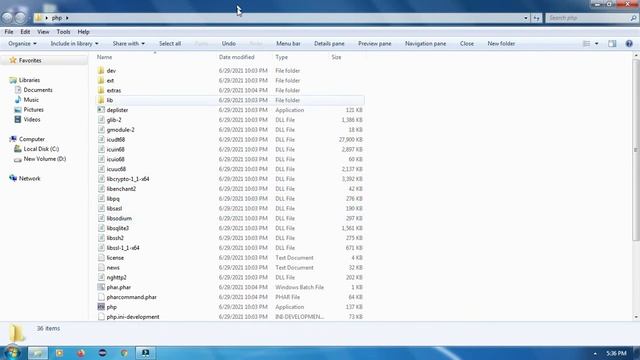Select the extras folder icon

[101, 90]
